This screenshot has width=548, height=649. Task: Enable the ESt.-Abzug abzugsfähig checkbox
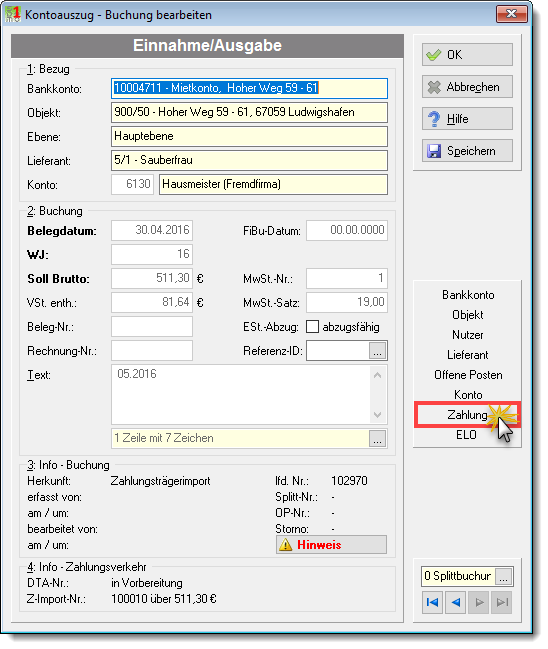pos(312,327)
